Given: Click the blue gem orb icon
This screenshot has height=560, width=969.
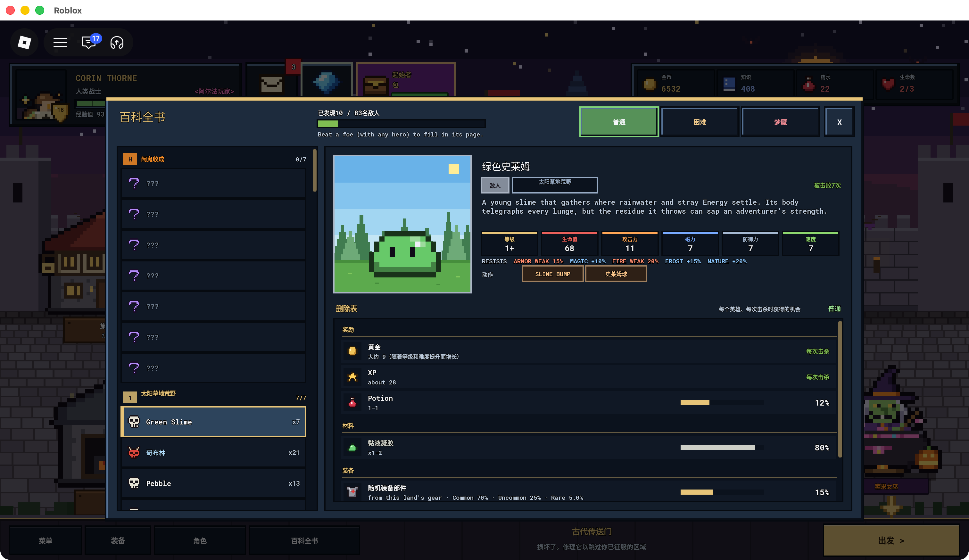Looking at the screenshot, I should [x=327, y=82].
